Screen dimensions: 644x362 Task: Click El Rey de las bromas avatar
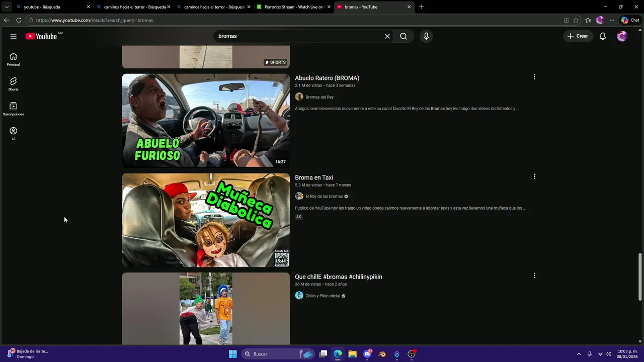[299, 197]
